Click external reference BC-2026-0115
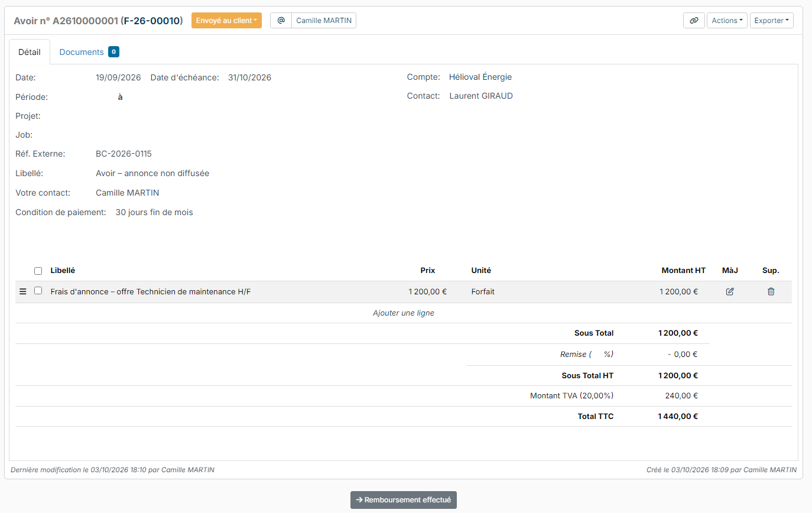 click(124, 154)
